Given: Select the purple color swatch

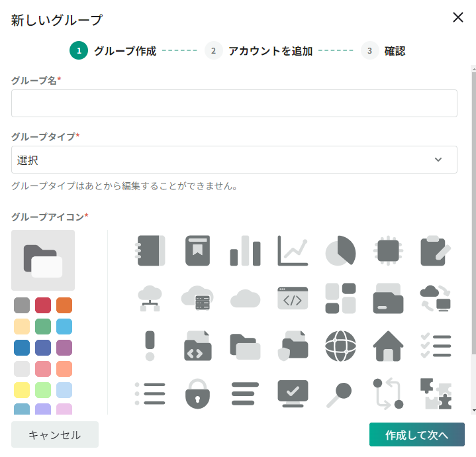Looking at the screenshot, I should (64, 348).
